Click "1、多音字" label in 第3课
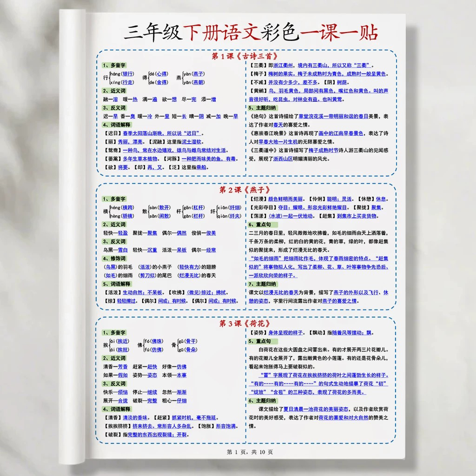Screen dimensions: 476x476 pos(114,332)
